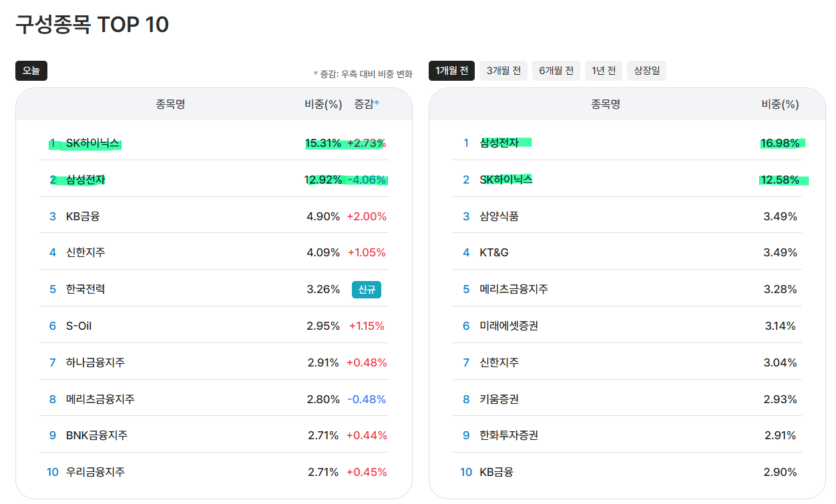Click the +2.00% change value
The image size is (836, 504).
pos(367,216)
